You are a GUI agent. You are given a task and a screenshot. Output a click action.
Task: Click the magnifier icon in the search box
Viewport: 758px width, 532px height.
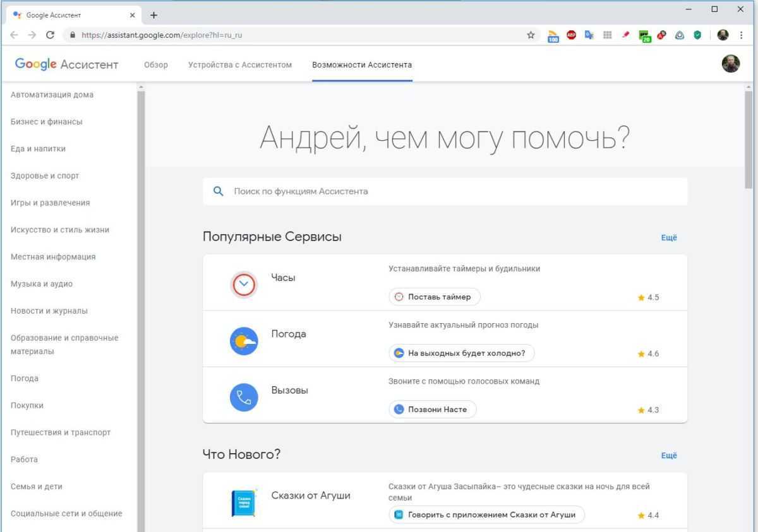point(219,191)
